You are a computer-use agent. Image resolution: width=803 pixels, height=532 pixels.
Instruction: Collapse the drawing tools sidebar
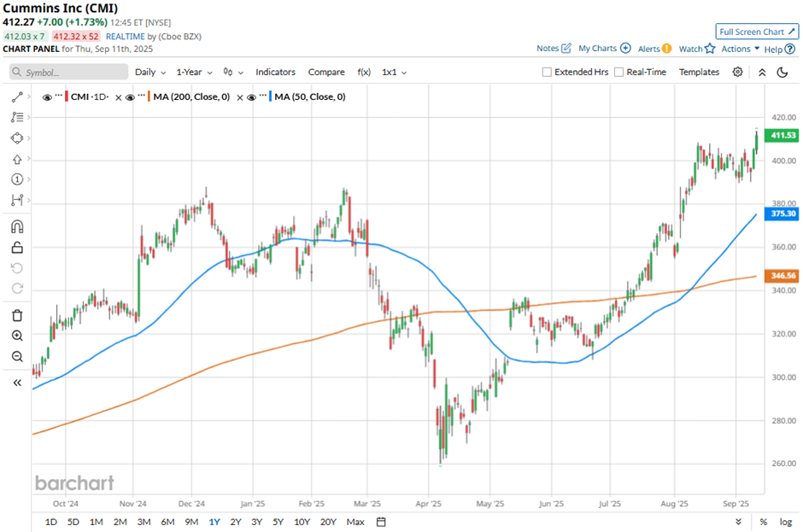tap(17, 383)
